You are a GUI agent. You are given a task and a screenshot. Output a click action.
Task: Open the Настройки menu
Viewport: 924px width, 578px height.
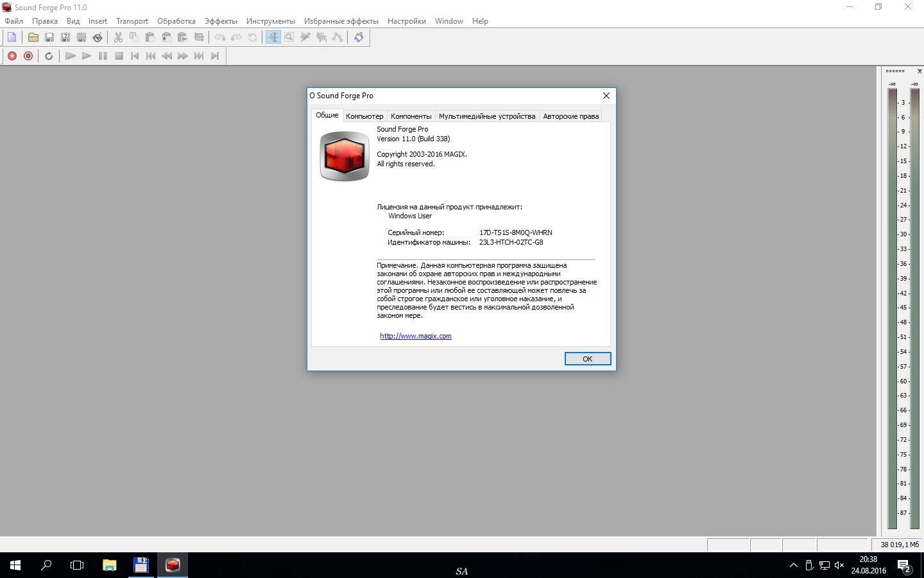pyautogui.click(x=407, y=21)
